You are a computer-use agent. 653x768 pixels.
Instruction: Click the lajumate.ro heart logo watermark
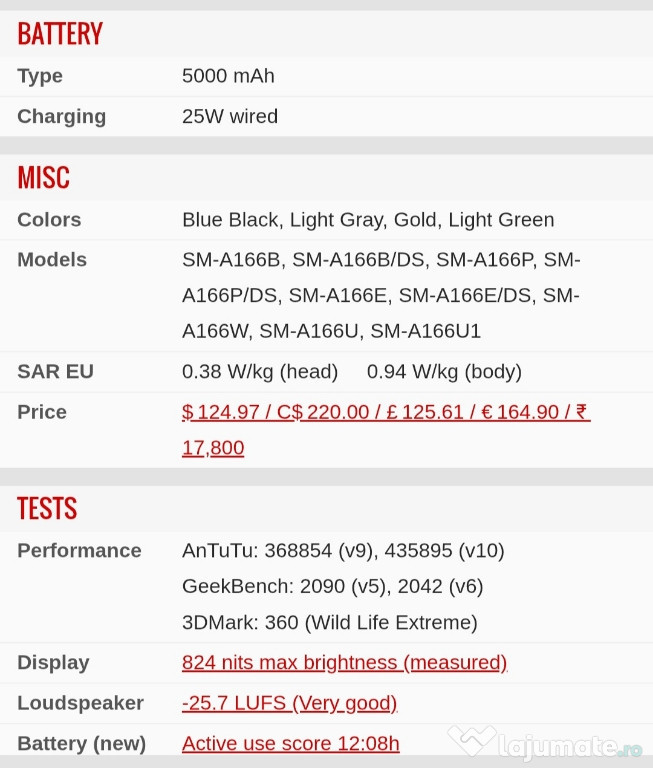pos(472,742)
